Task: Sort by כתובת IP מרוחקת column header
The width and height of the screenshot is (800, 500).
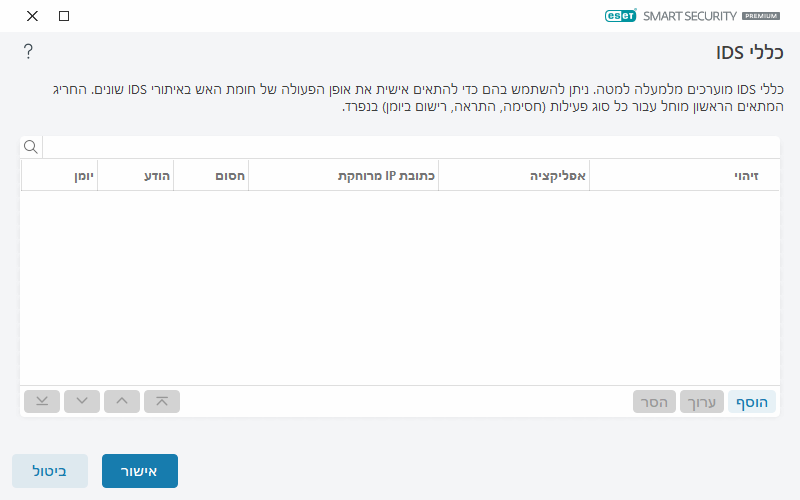Action: (343, 175)
